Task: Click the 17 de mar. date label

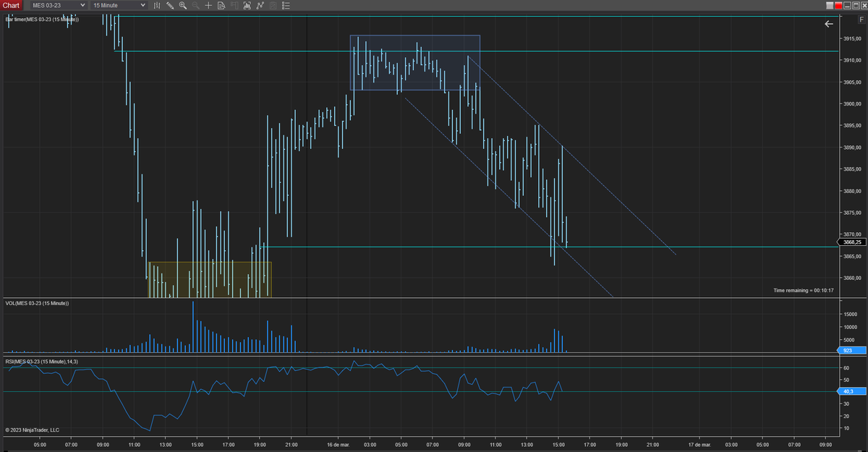Action: [x=699, y=445]
